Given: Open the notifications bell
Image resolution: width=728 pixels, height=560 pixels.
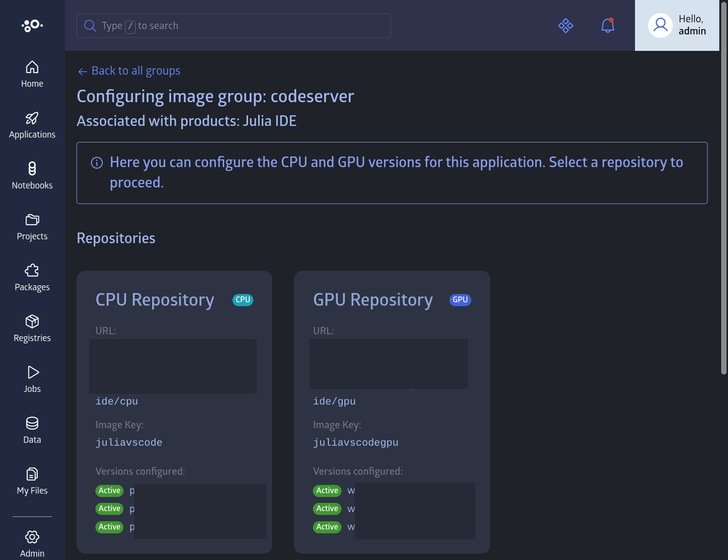Looking at the screenshot, I should click(x=607, y=25).
